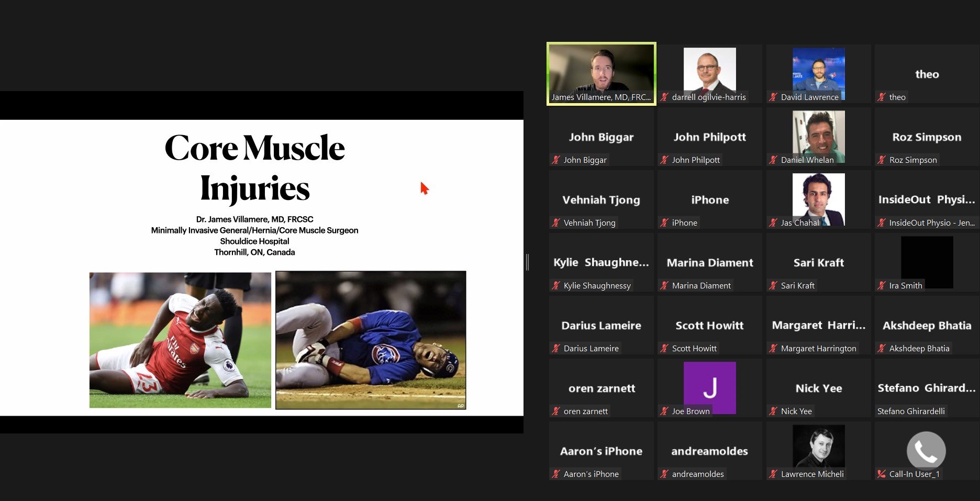
Task: Click the muted mic icon for Lawrence Micheli
Action: 773,474
